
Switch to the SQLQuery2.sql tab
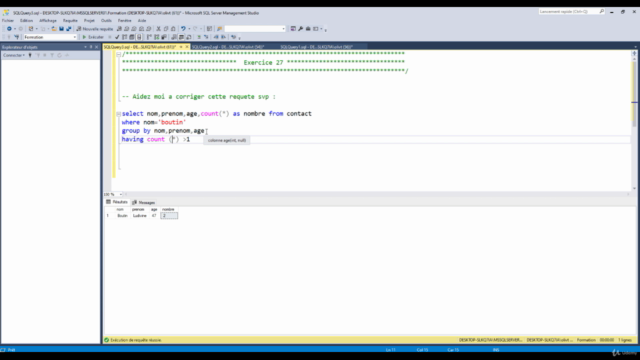coord(229,47)
